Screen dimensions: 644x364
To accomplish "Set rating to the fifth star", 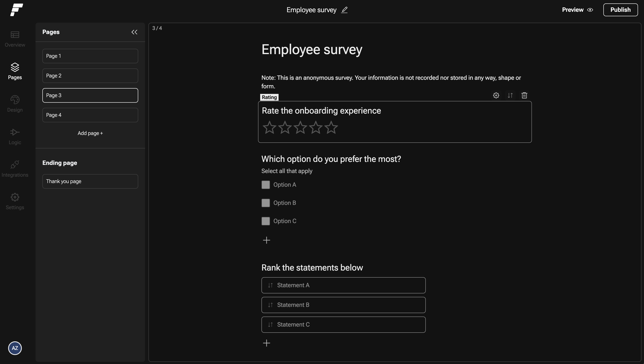I will pos(331,127).
